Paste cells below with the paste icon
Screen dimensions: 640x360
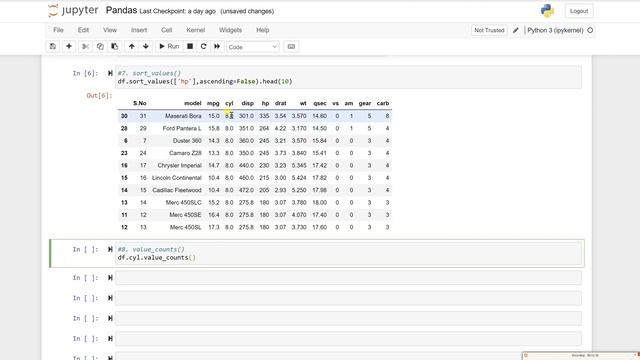tap(115, 47)
